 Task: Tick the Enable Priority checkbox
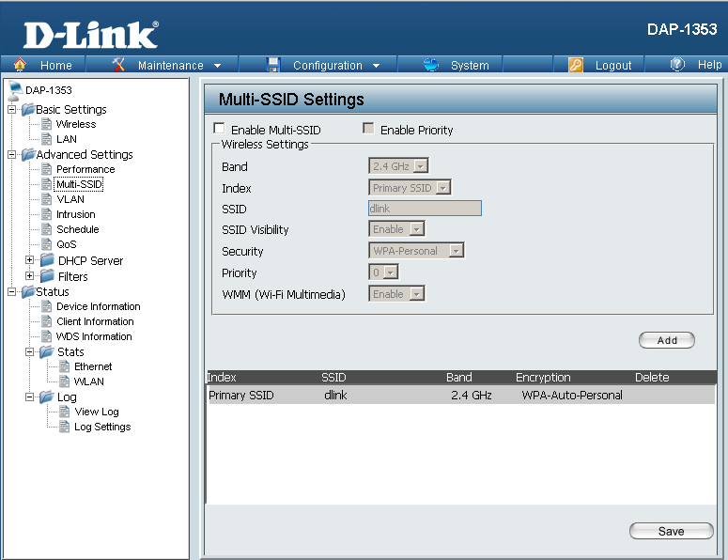click(368, 128)
